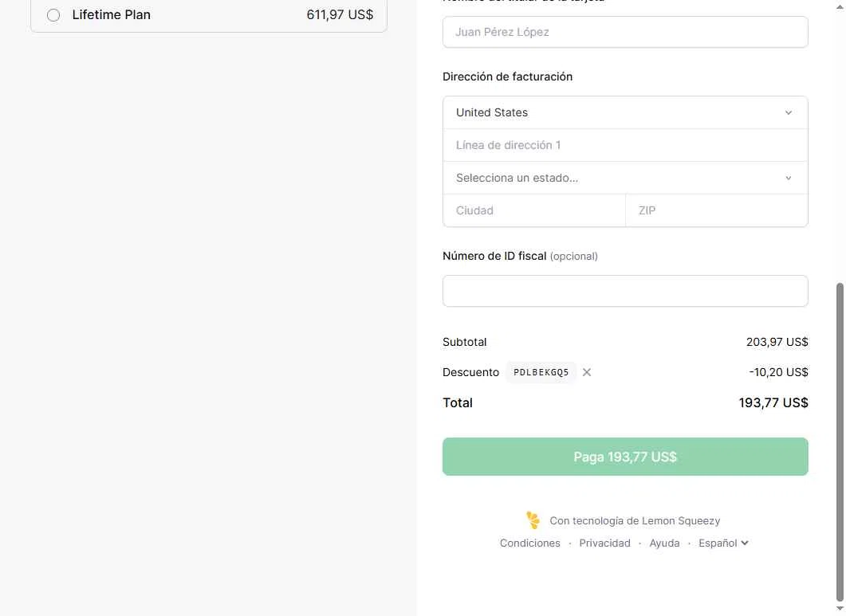Image resolution: width=846 pixels, height=616 pixels.
Task: Open the Español language dropdown
Action: tap(723, 543)
